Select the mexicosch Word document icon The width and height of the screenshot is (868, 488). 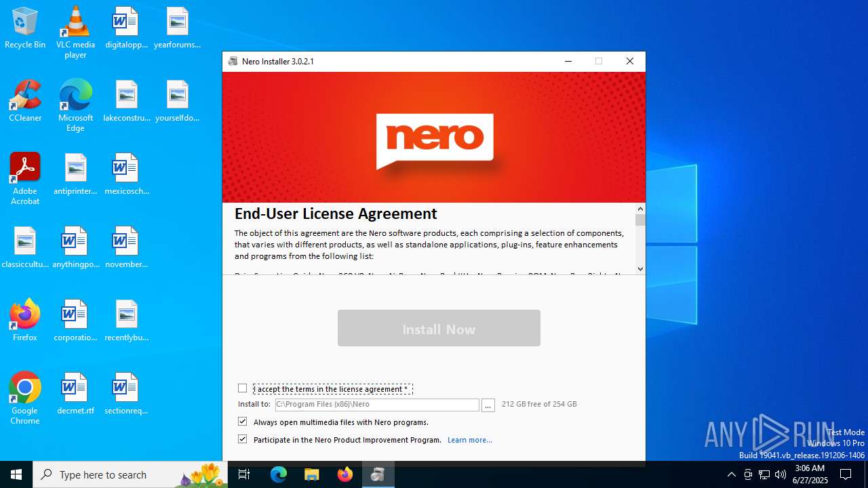pos(126,175)
